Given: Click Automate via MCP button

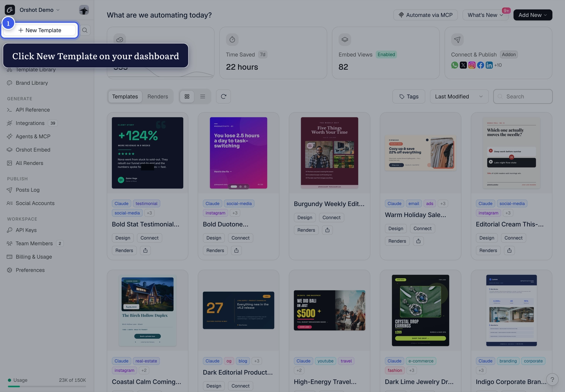Looking at the screenshot, I should 426,15.
